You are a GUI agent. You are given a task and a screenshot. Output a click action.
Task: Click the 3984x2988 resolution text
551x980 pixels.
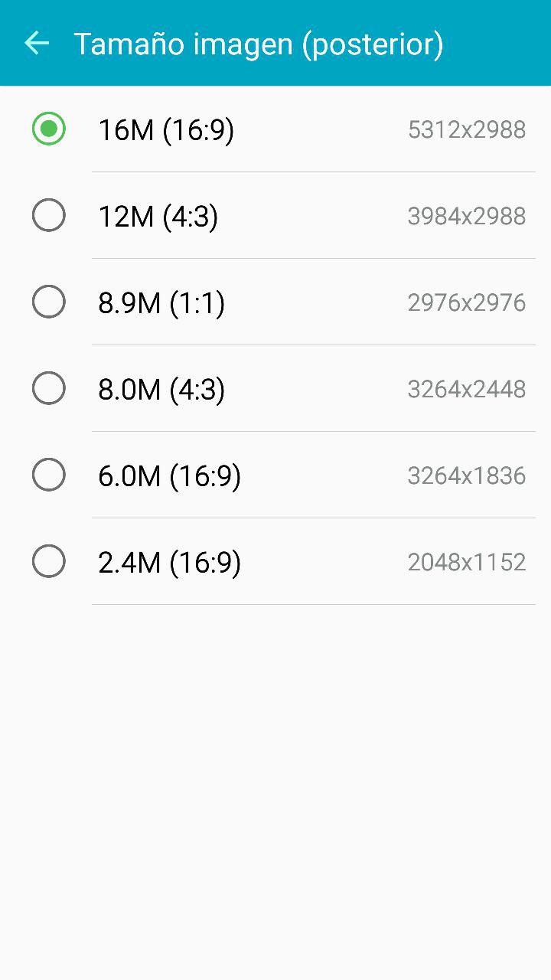467,216
